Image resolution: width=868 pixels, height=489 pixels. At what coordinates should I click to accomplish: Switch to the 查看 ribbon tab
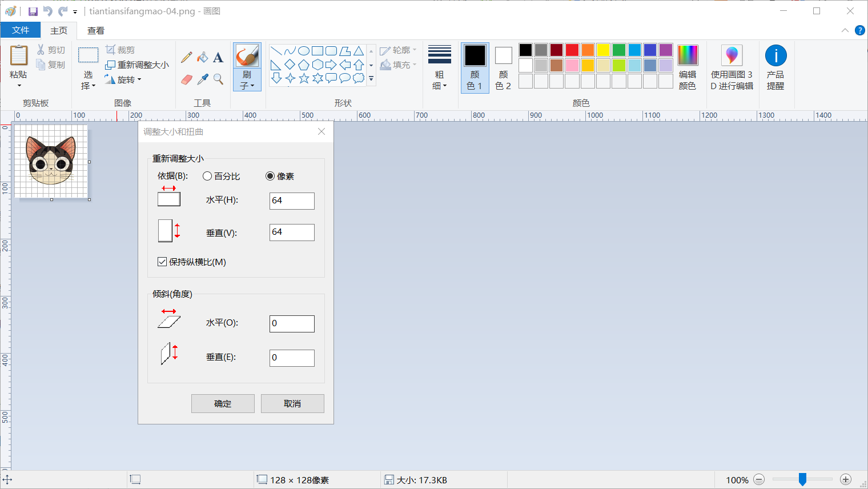coord(95,30)
